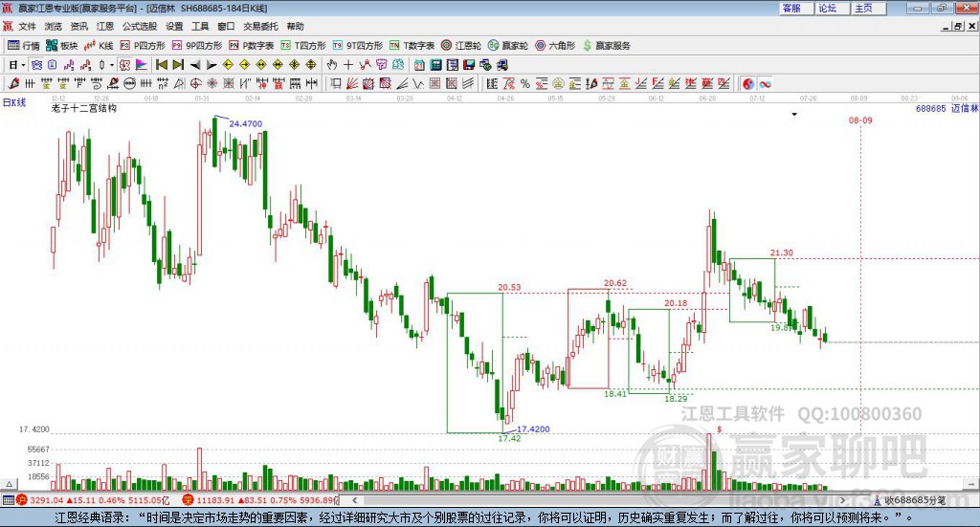Click scroll-right arrow on horizontal scrollbar
This screenshot has height=527, width=980.
pyautogui.click(x=842, y=500)
